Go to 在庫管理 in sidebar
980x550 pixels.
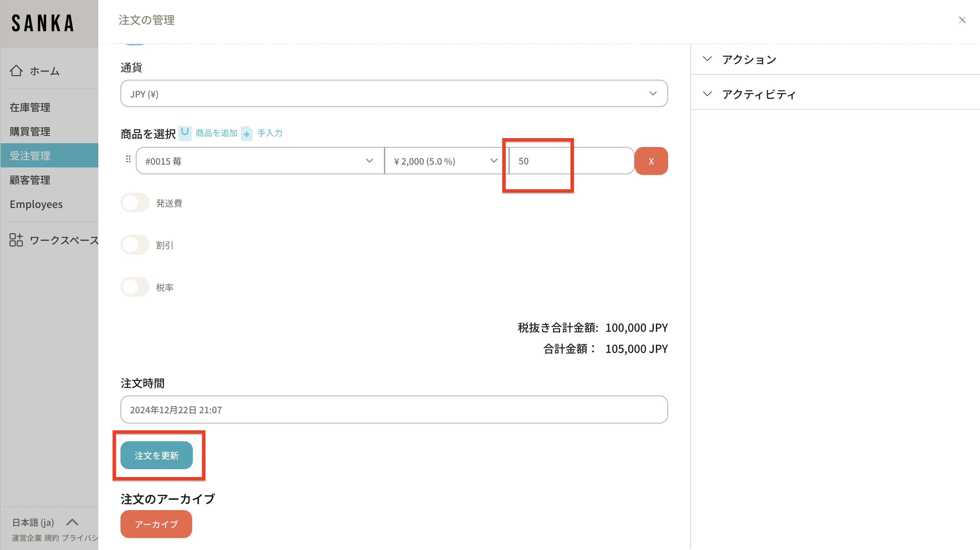[30, 107]
